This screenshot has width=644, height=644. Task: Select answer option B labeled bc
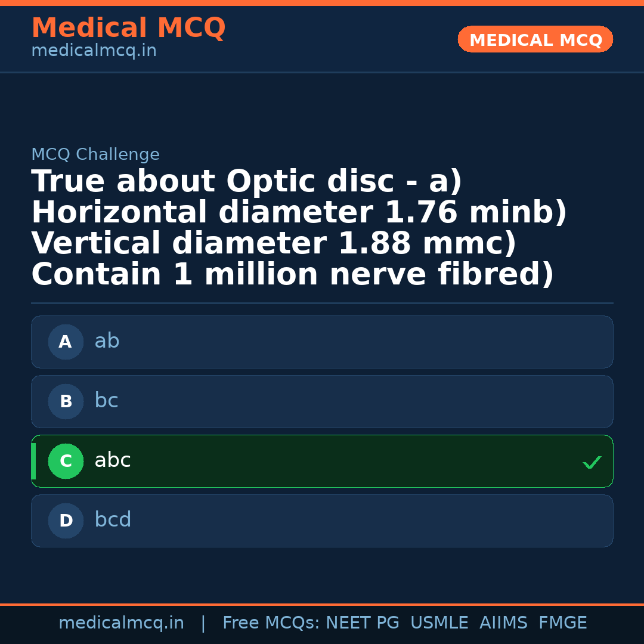click(322, 401)
